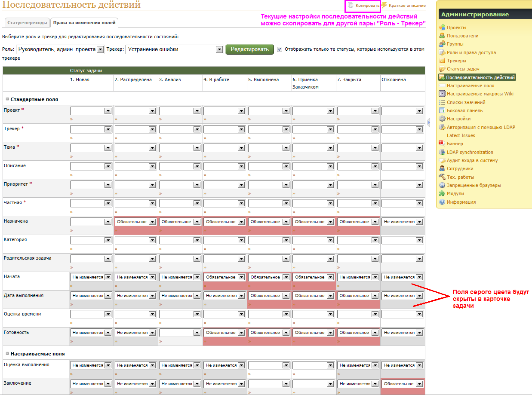Open Заключение dropdown under Отклонена
The width and height of the screenshot is (532, 395).
click(403, 384)
